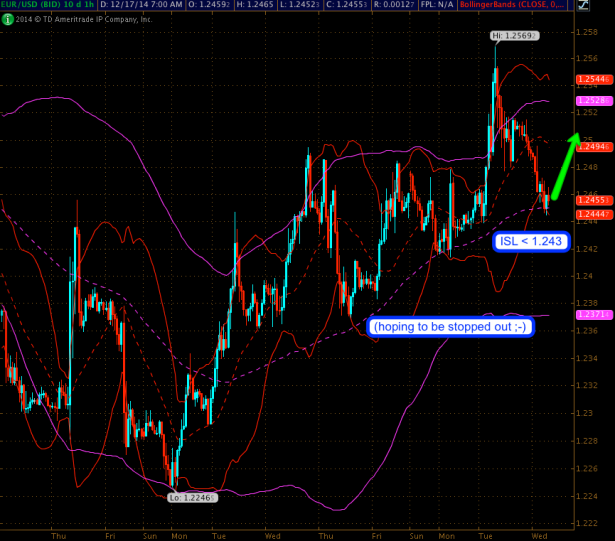Select the Hi: 1.2569 price bubble
The image size is (615, 541).
tap(515, 36)
